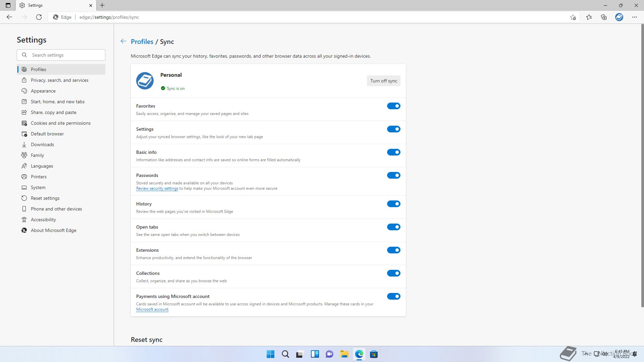Open Microsoft Store on taskbar

(x=374, y=354)
